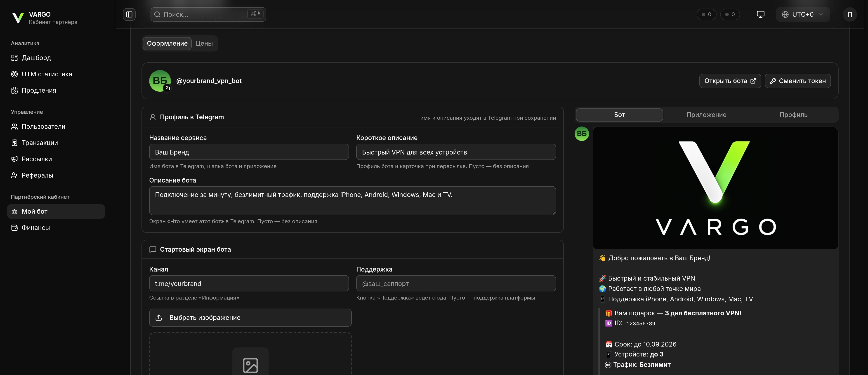Image resolution: width=868 pixels, height=375 pixels.
Task: Click the VARGO banner image in preview
Action: click(715, 188)
